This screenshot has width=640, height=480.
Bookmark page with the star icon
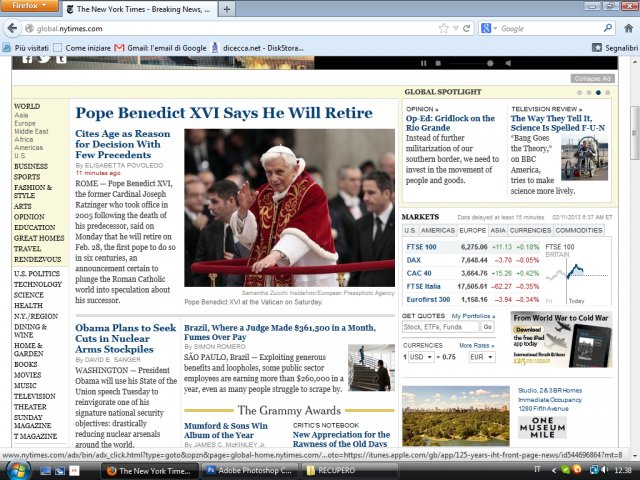point(443,28)
